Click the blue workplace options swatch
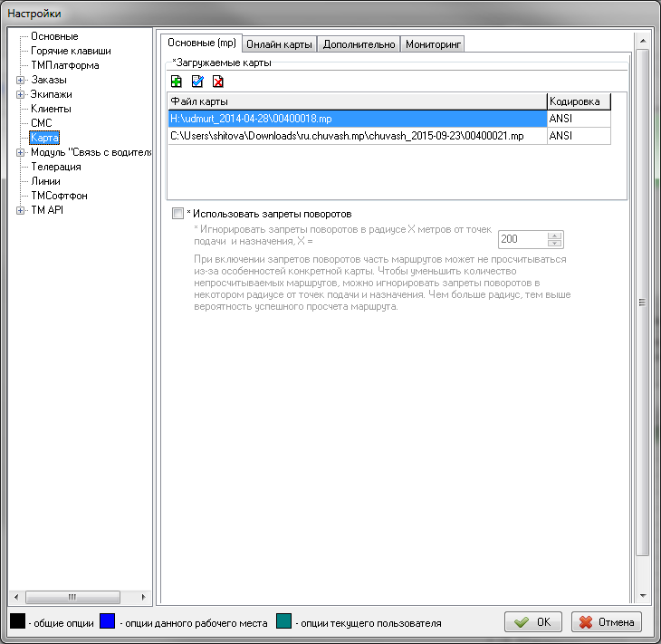The width and height of the screenshot is (661, 644). point(108,622)
